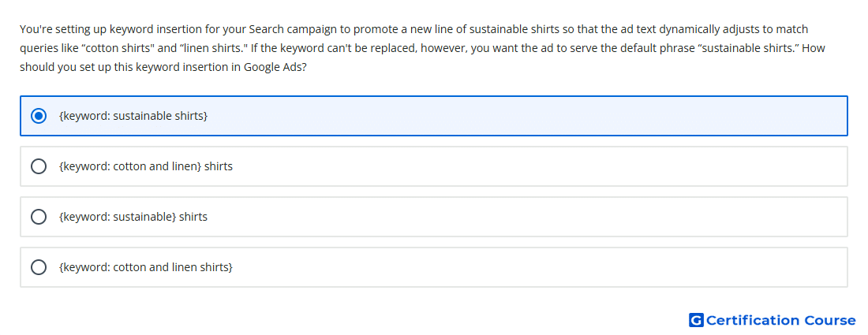The width and height of the screenshot is (868, 335).
Task: Click the words "can't be replaced" in the question
Action: (377, 48)
